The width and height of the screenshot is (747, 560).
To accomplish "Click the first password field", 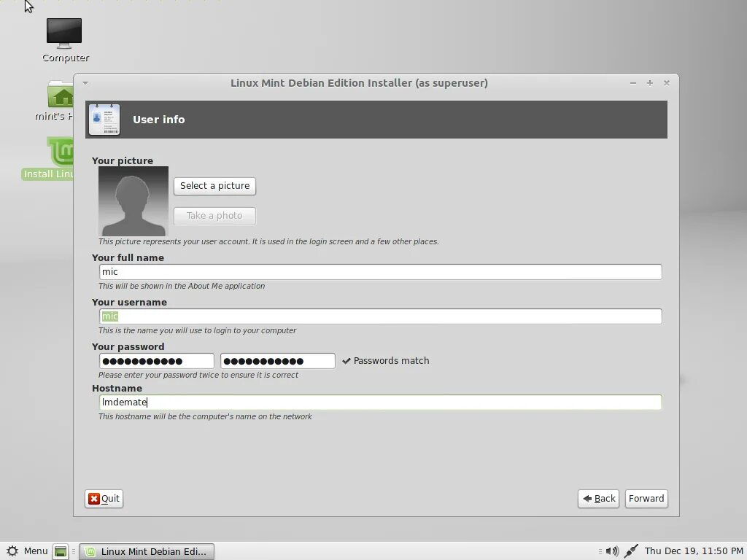I will [157, 361].
